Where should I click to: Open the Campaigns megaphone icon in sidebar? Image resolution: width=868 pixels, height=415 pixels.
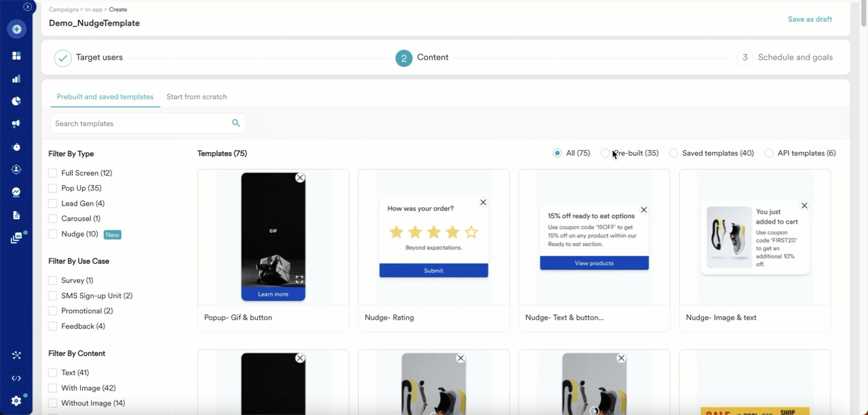[16, 124]
